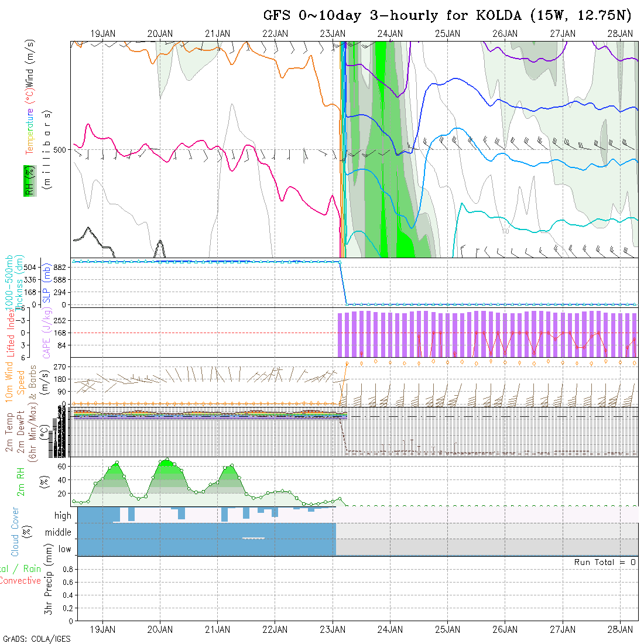
Task: Click the red "Lifted Index" axis title
Action: point(11,333)
